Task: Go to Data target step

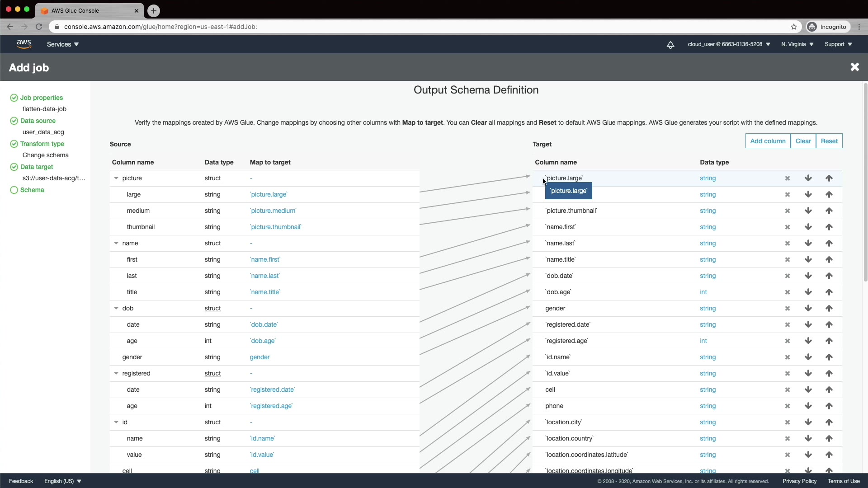Action: (37, 167)
